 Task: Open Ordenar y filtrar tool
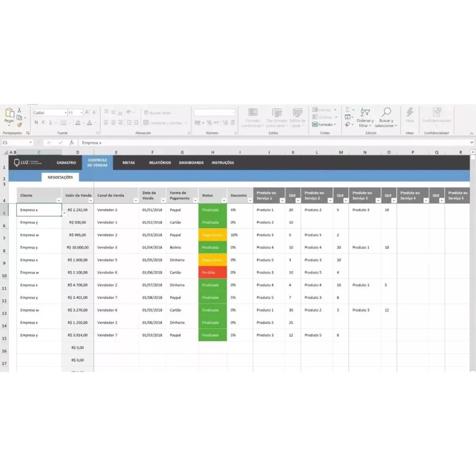tap(365, 117)
